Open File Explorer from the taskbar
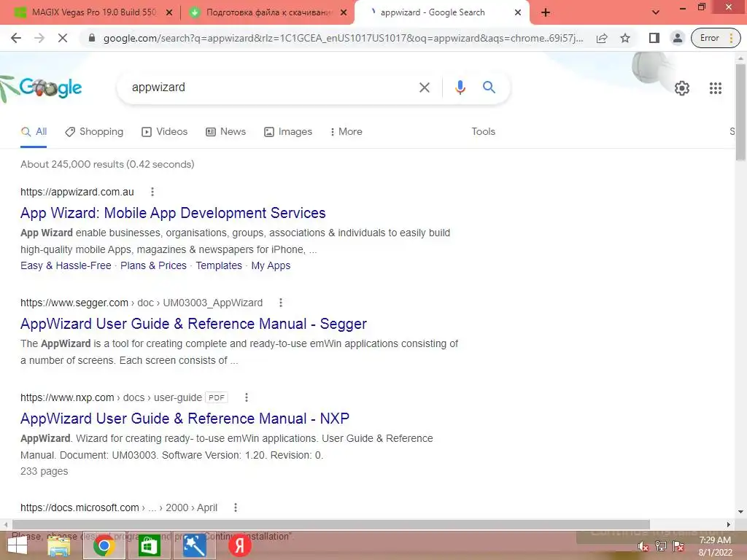The image size is (747, 560). point(60,545)
